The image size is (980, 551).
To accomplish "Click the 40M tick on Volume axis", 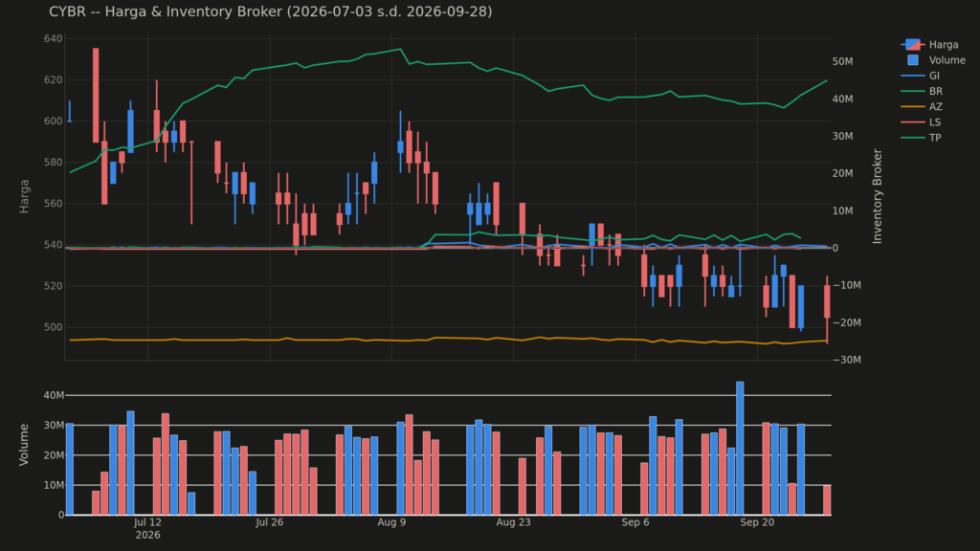I will point(54,395).
